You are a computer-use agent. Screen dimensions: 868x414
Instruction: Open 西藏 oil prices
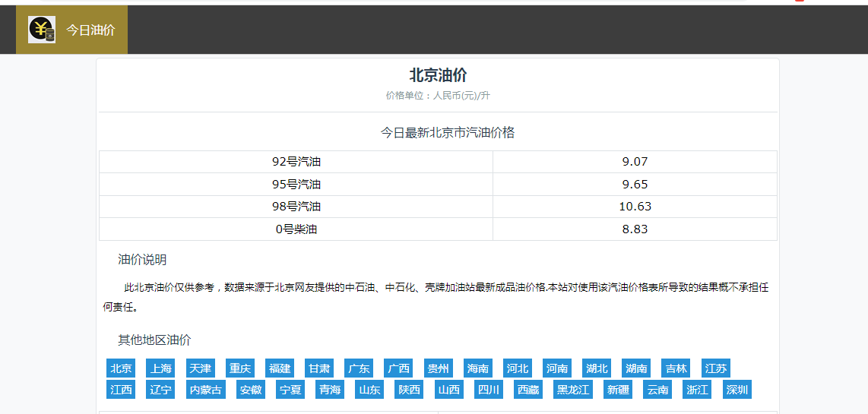pos(527,390)
